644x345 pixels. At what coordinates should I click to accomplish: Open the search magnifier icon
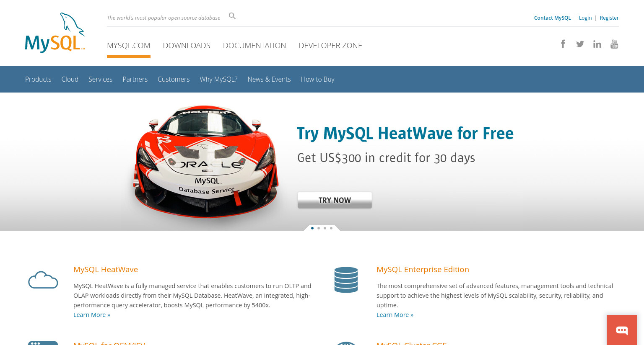point(232,16)
